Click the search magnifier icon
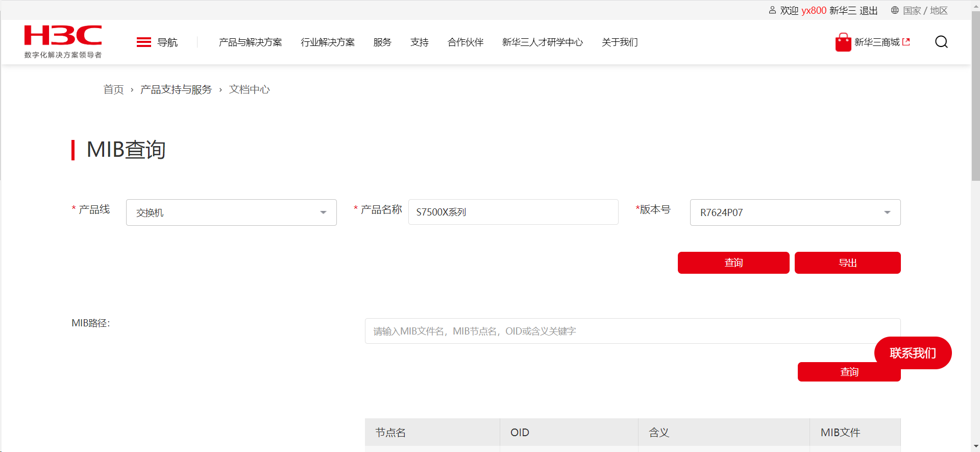980x452 pixels. [941, 42]
